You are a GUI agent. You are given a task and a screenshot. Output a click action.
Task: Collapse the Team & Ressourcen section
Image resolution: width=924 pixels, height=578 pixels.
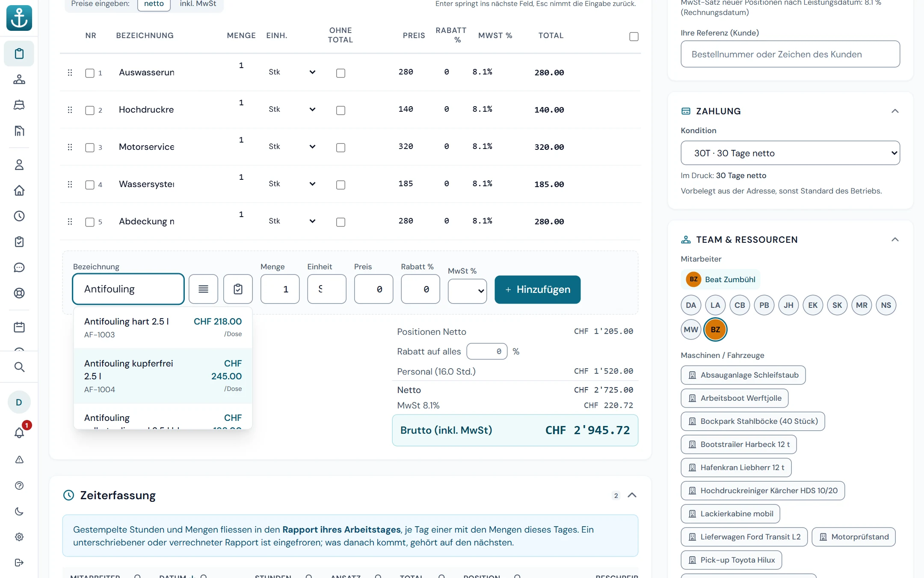(x=895, y=240)
